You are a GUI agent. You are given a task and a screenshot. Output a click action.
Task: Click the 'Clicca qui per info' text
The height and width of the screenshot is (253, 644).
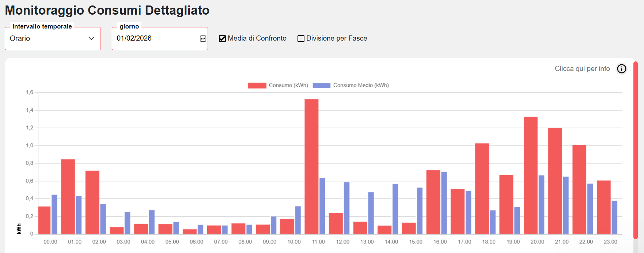point(582,69)
